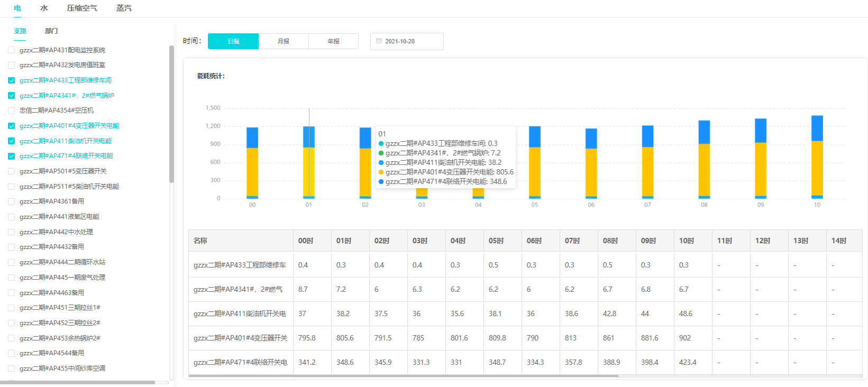Click the 能耗统计 chart title

(211, 76)
